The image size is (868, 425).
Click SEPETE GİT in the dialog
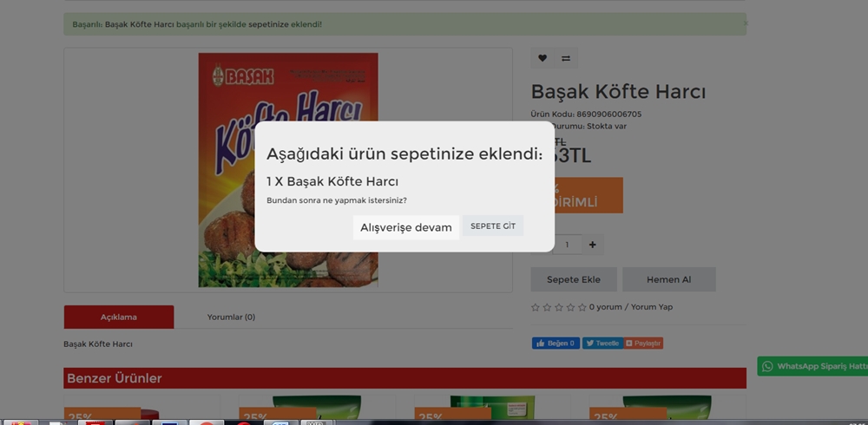click(493, 226)
